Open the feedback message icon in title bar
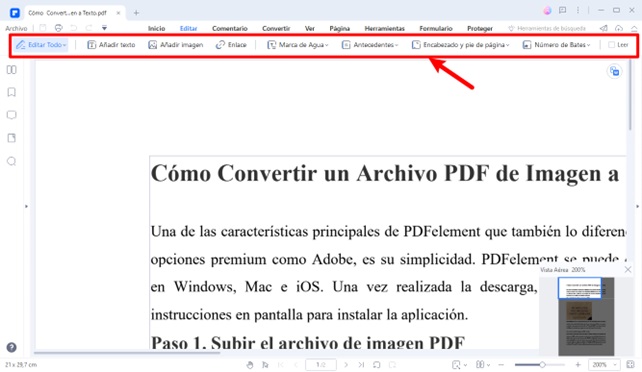 [x=563, y=10]
